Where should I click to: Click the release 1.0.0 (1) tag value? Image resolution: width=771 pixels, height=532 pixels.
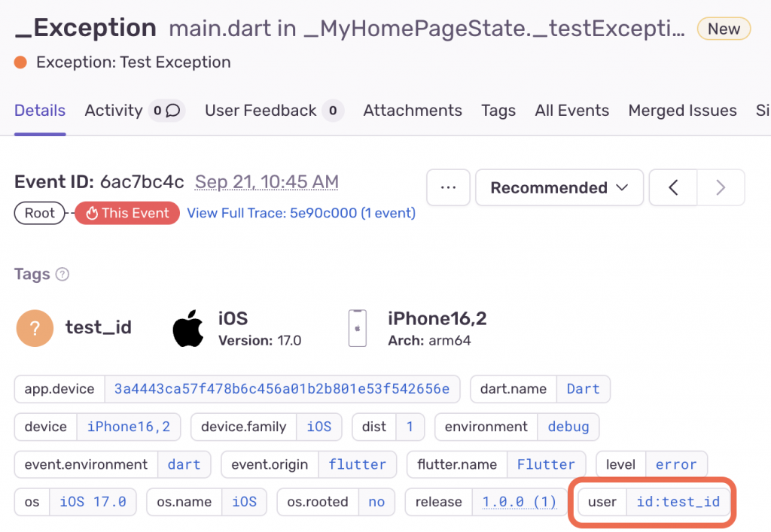pos(520,502)
